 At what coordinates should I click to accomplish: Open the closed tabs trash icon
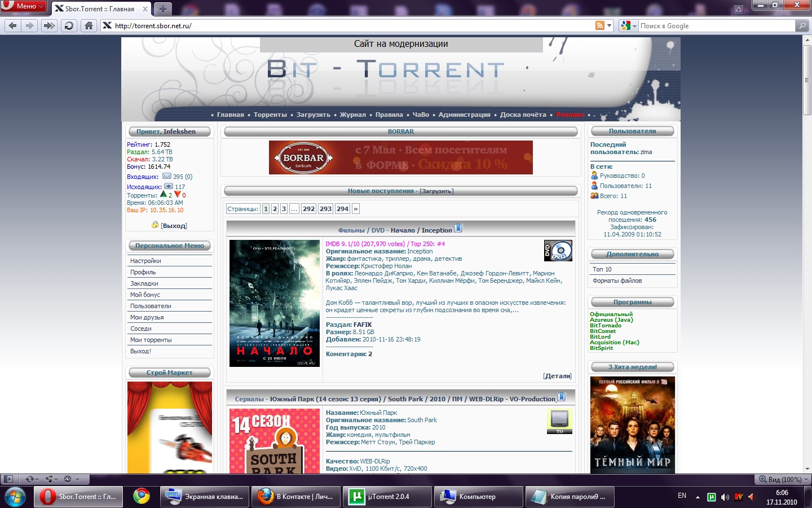(x=738, y=9)
